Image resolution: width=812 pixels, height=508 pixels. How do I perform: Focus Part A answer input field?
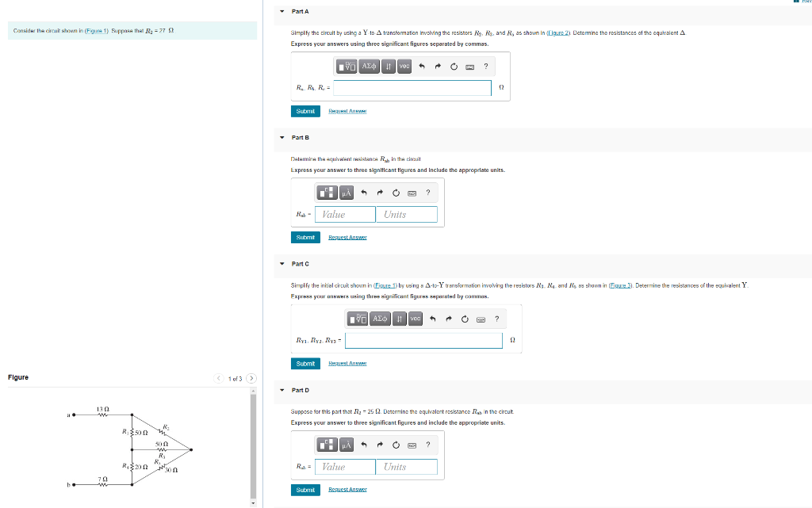pos(412,88)
